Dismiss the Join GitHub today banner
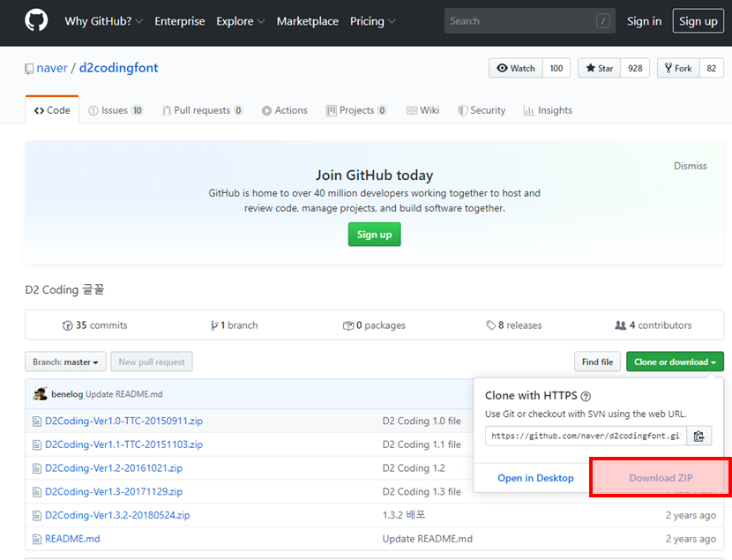Screen dimensions: 732x560 pyautogui.click(x=690, y=166)
